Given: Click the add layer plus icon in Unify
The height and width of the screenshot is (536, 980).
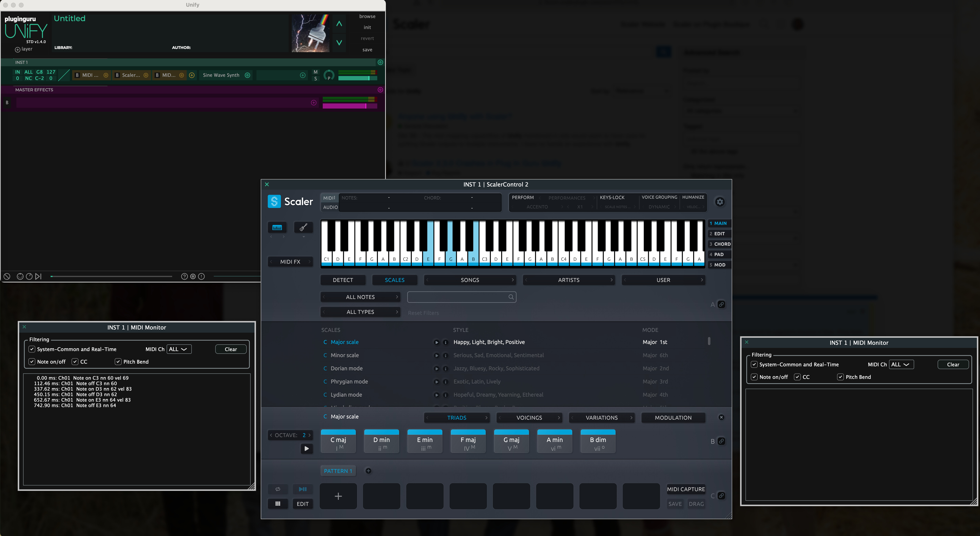Looking at the screenshot, I should tap(17, 49).
